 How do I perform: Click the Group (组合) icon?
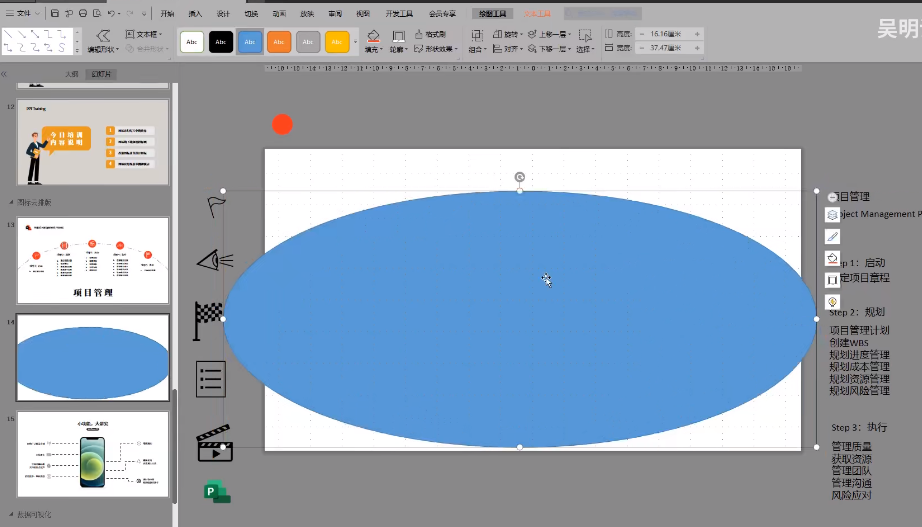[476, 35]
